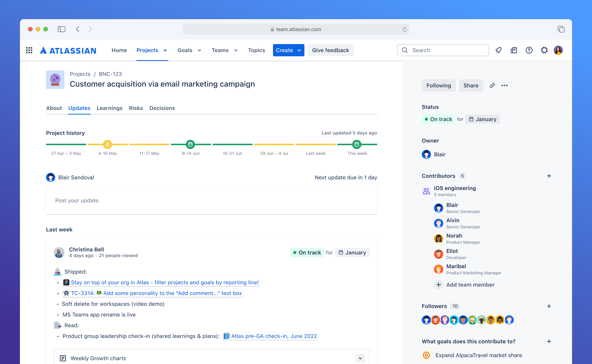Add a contributor with plus icon

click(x=549, y=176)
